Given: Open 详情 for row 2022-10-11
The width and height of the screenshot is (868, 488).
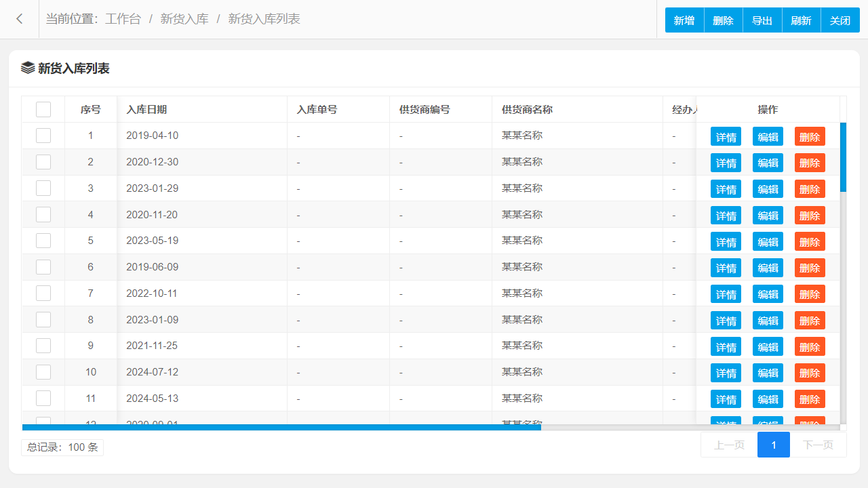Looking at the screenshot, I should pyautogui.click(x=726, y=294).
